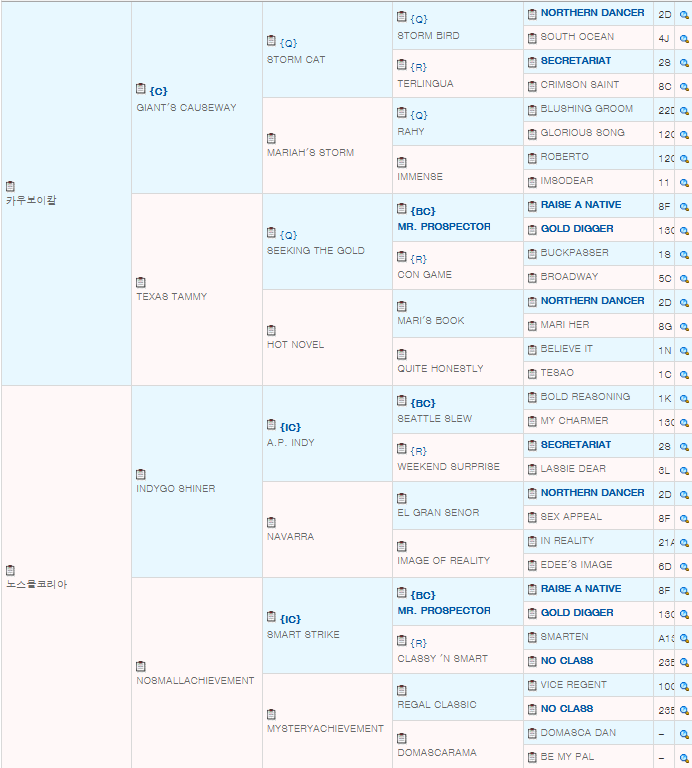This screenshot has width=692, height=768.
Task: Open the RAISE A NATIVE link above SMARTEN's group
Action: (x=581, y=589)
